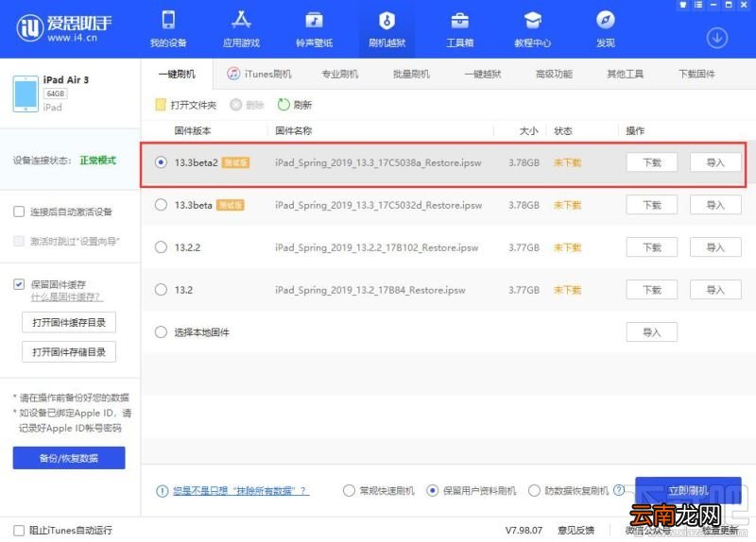
Task: Select the 13.2 firmware radio button
Action: pyautogui.click(x=161, y=290)
